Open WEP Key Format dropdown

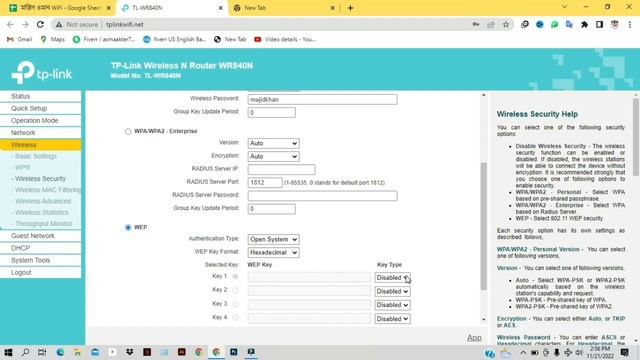click(x=273, y=253)
